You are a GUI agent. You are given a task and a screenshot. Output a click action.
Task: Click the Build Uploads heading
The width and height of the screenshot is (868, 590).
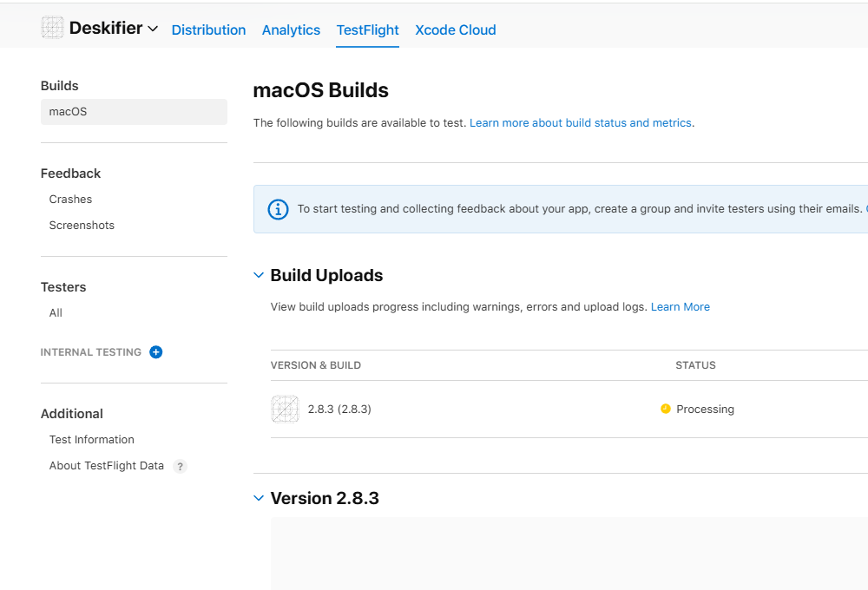pos(326,275)
